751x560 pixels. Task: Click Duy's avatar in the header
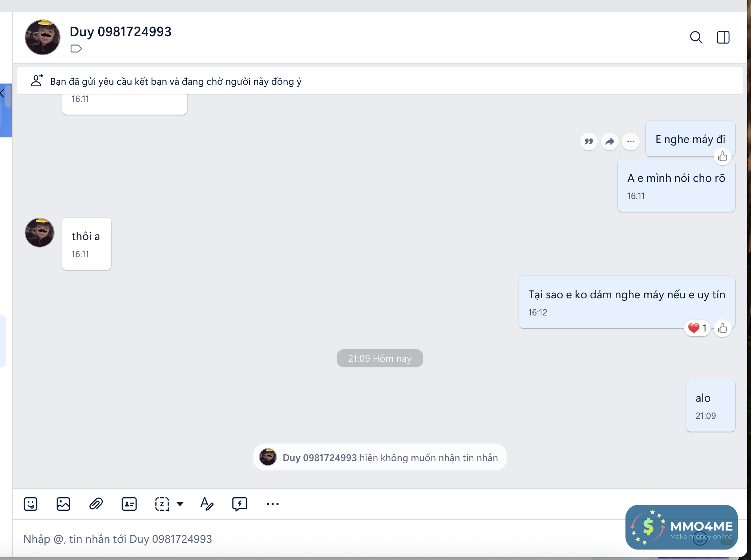click(43, 37)
